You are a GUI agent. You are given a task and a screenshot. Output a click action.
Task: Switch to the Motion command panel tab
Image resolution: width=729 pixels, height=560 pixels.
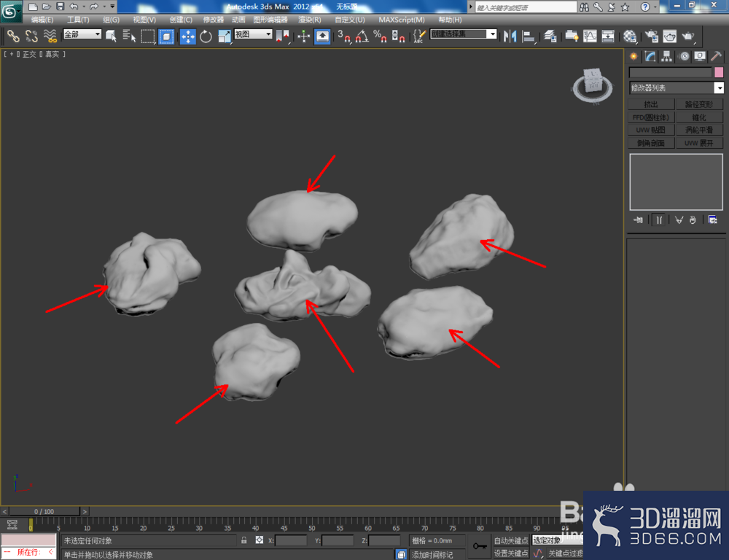click(x=684, y=56)
